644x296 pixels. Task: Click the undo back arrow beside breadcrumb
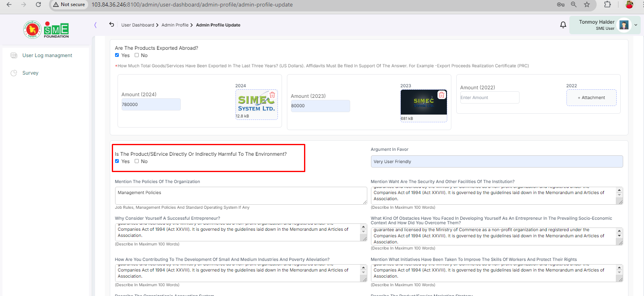pos(111,24)
